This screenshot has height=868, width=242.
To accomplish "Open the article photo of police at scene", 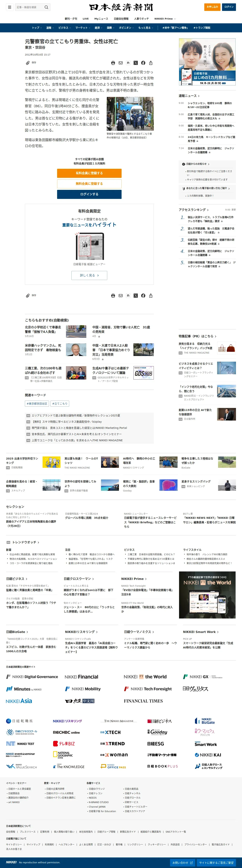I will (x=130, y=114).
